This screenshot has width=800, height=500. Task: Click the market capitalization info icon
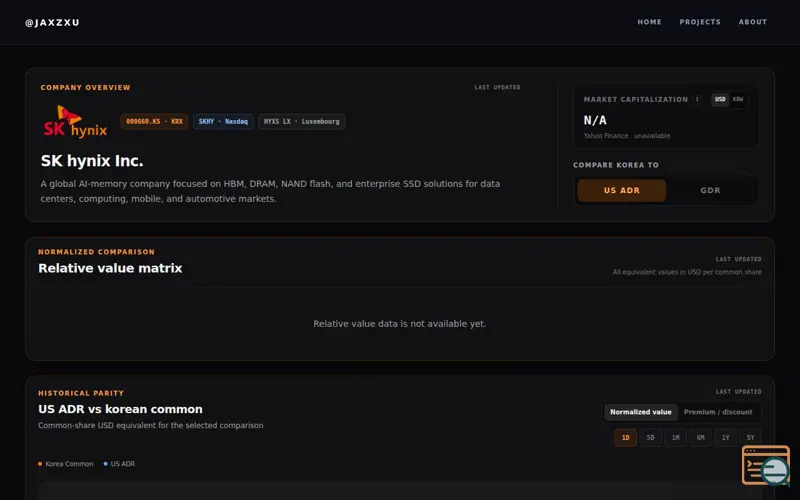pos(697,99)
